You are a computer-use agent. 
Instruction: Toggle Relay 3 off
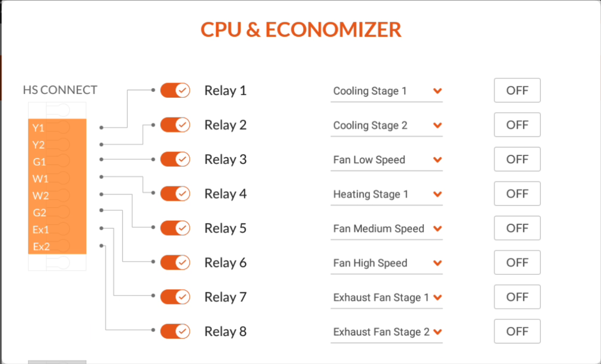coord(175,159)
